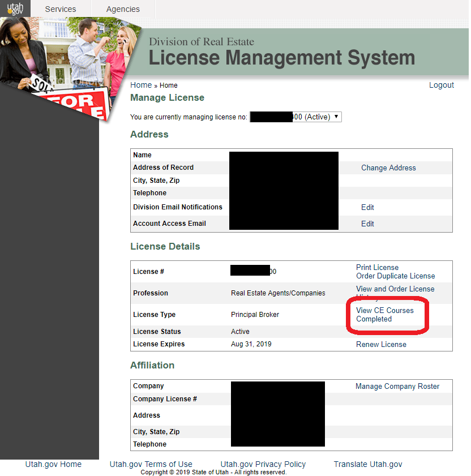Renew the license
The height and width of the screenshot is (476, 471).
(x=381, y=344)
